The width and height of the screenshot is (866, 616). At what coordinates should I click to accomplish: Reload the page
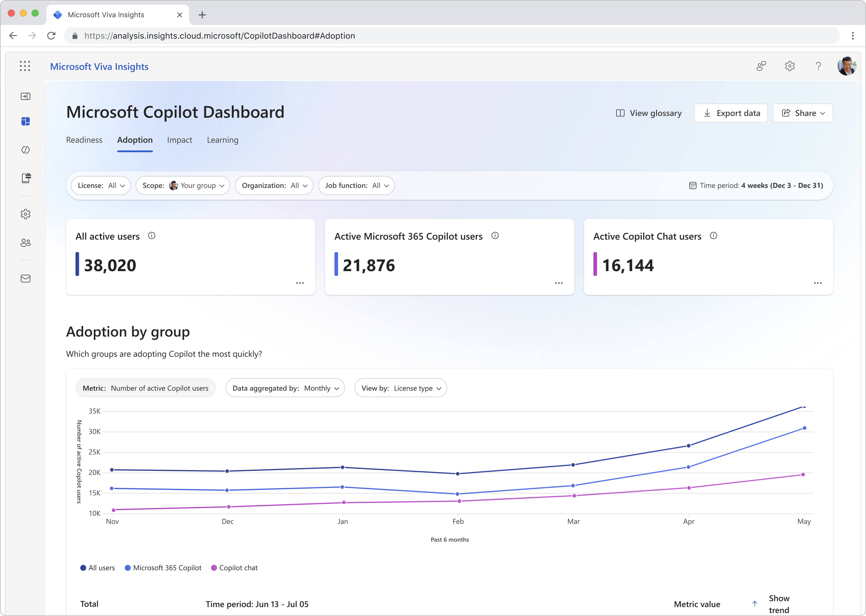51,36
